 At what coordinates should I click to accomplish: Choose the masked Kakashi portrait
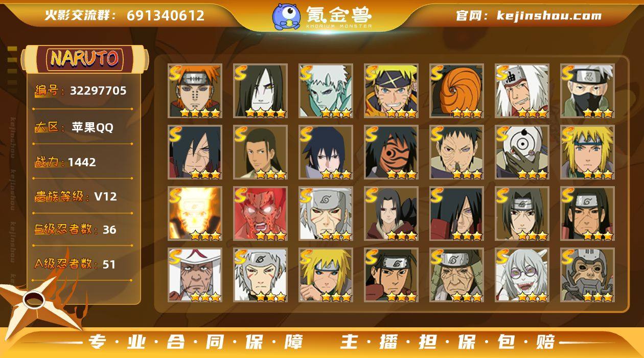(x=588, y=91)
